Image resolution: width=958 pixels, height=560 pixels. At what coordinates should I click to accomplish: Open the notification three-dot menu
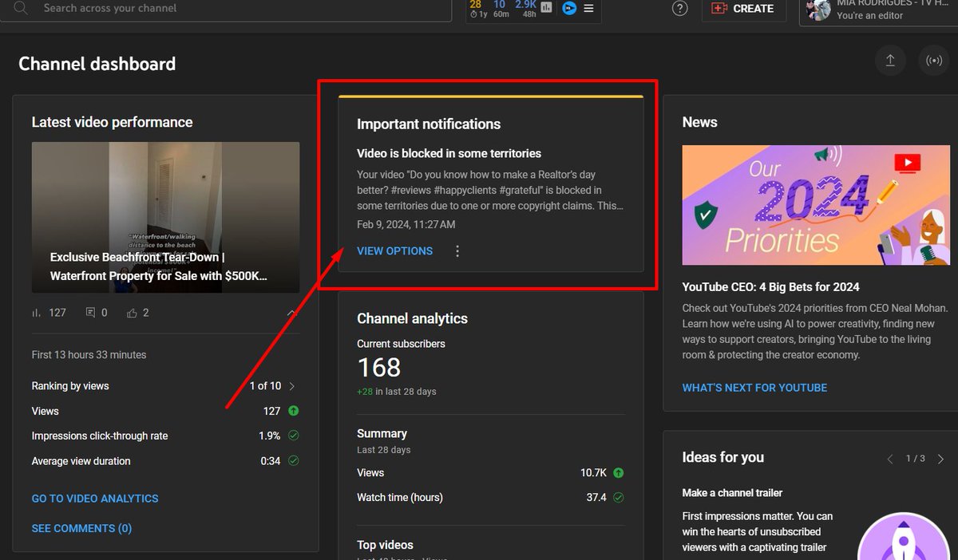click(x=457, y=251)
